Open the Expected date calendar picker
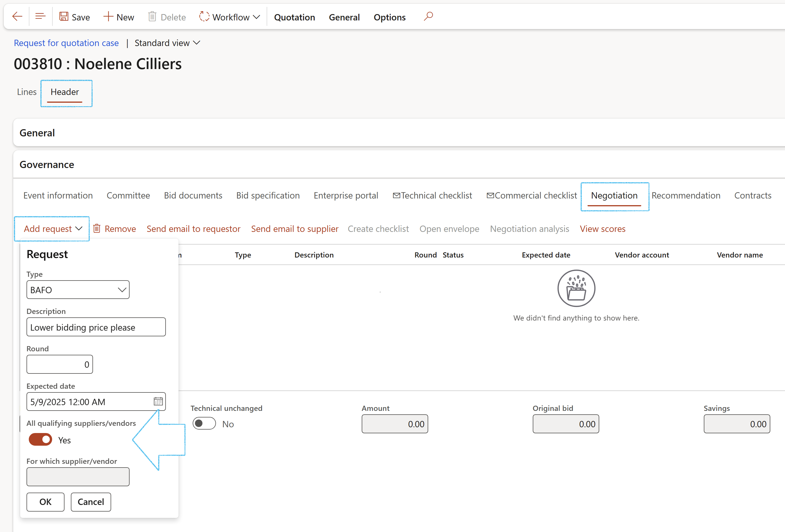 [x=158, y=401]
